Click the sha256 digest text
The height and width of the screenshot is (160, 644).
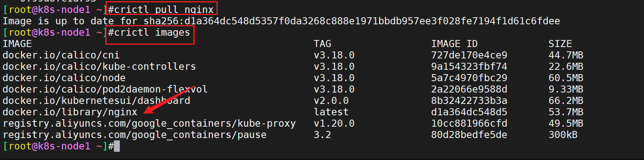pos(352,21)
